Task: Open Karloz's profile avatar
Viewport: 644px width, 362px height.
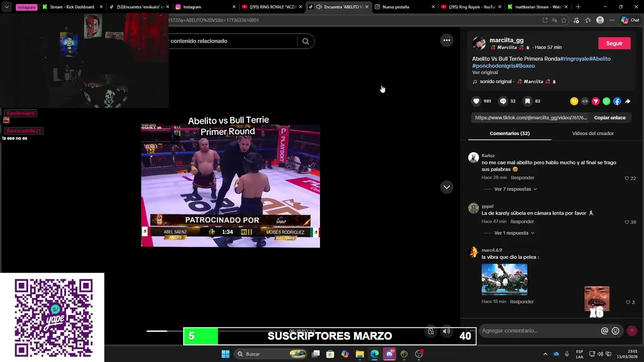Action: [x=473, y=157]
